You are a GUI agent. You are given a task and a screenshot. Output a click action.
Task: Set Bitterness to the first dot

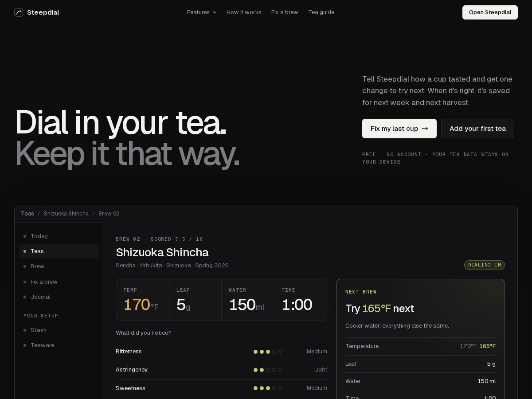click(255, 352)
